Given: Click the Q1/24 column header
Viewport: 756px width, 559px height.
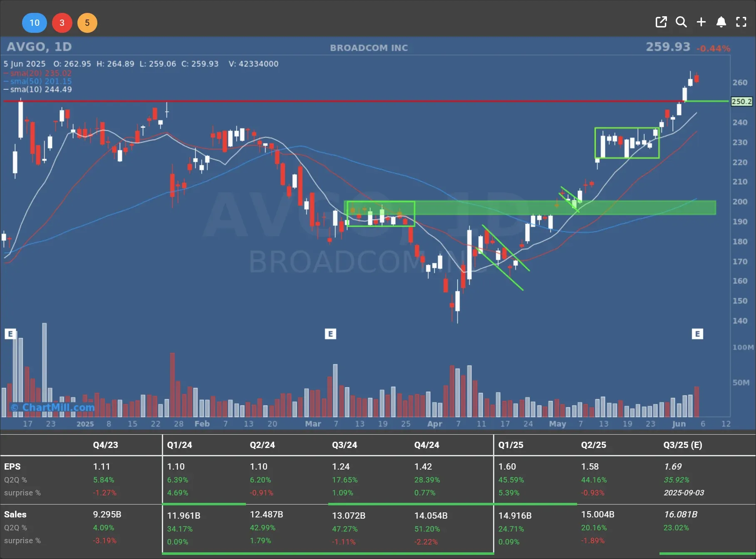Looking at the screenshot, I should click(179, 445).
